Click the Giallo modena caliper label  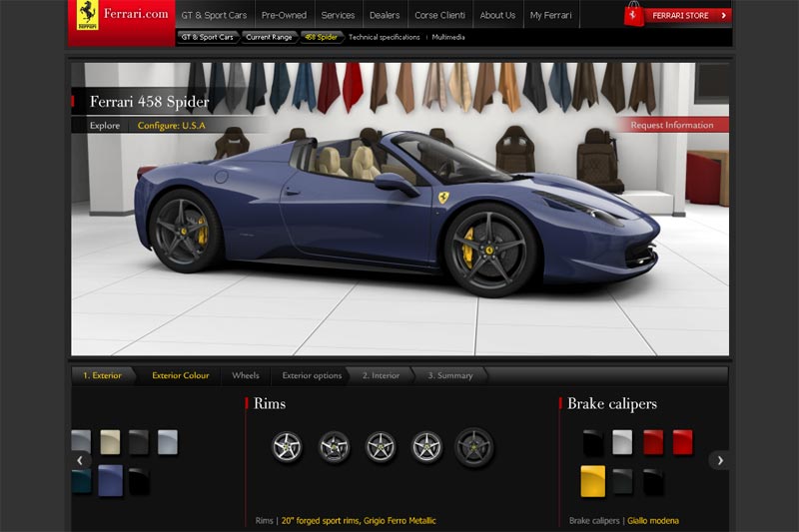pyautogui.click(x=653, y=520)
